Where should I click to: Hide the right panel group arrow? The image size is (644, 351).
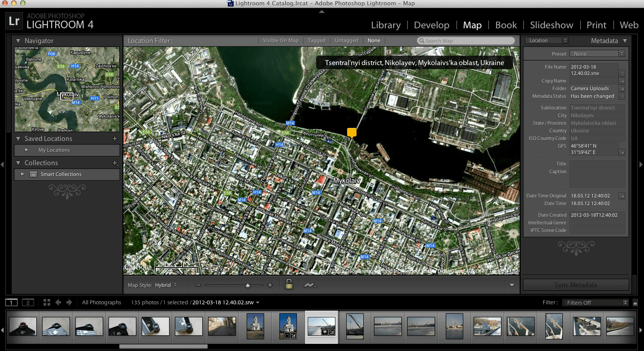click(641, 164)
